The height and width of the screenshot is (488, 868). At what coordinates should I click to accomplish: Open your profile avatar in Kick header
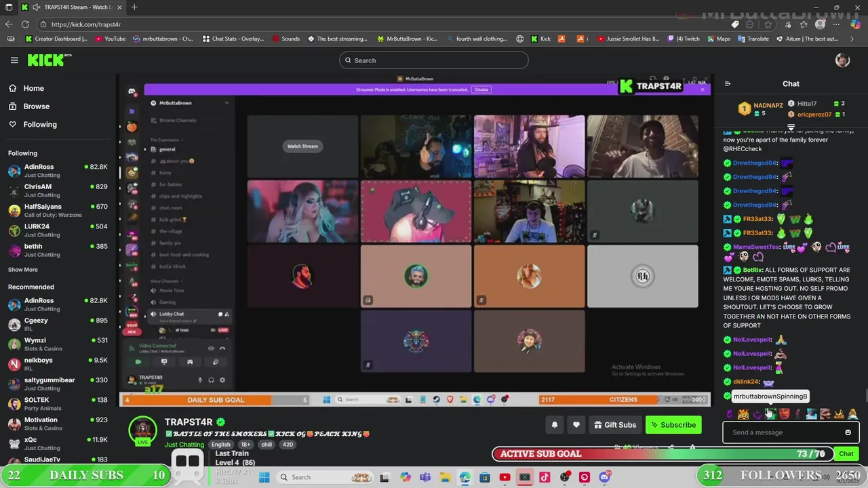click(x=842, y=60)
